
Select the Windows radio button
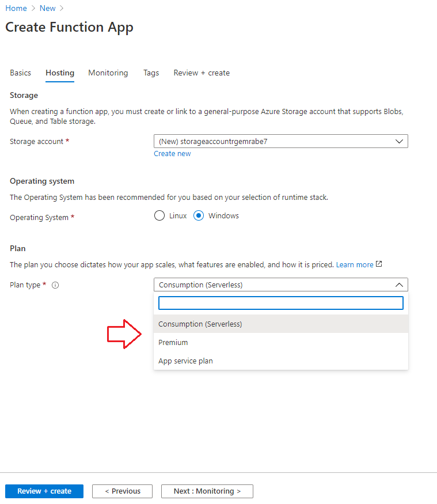tap(199, 215)
